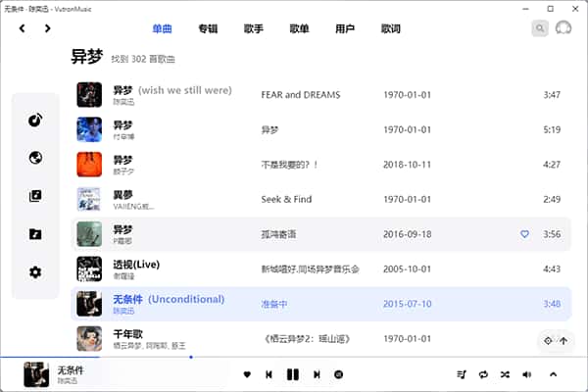Unlike the song with album 孤鸿寄语
The width and height of the screenshot is (588, 392).
(x=524, y=234)
